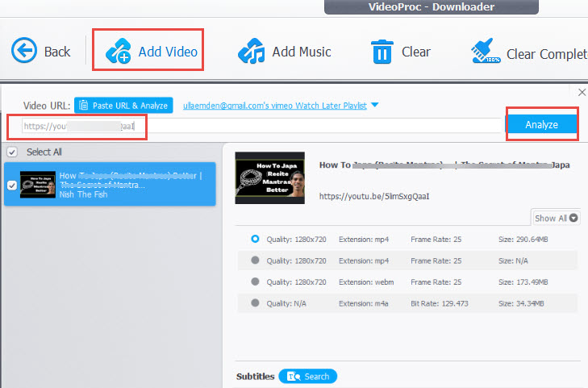The height and width of the screenshot is (388, 588).
Task: Click the Subtitles heading label
Action: click(x=256, y=377)
